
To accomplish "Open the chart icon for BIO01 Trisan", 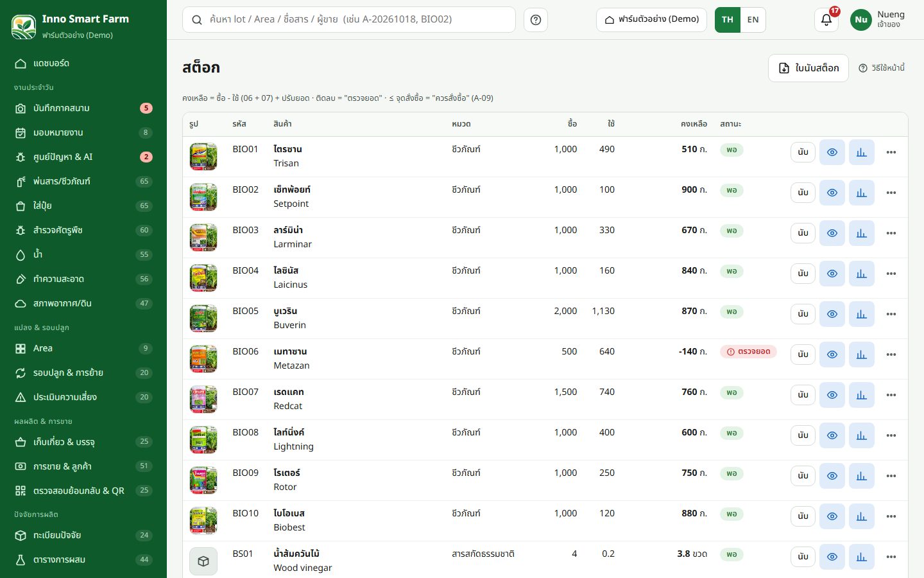I will pyautogui.click(x=861, y=152).
